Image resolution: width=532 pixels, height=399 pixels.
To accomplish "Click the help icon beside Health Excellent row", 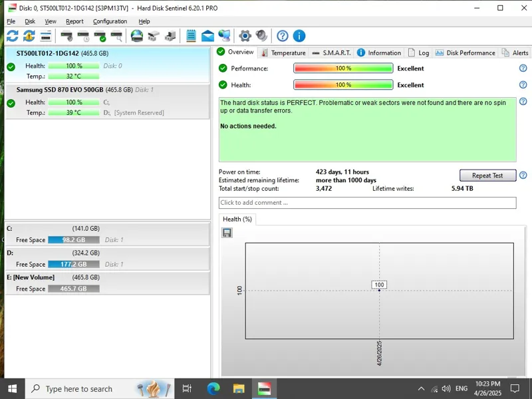I will click(x=523, y=84).
